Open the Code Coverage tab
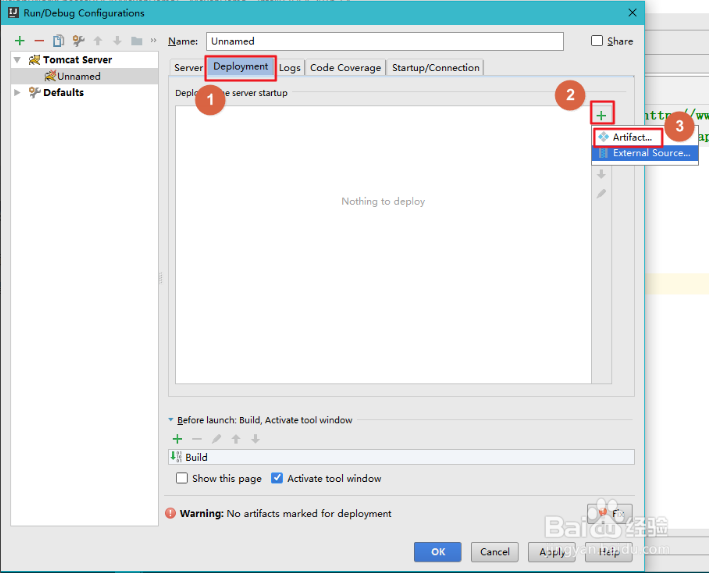This screenshot has width=709, height=573. [345, 67]
